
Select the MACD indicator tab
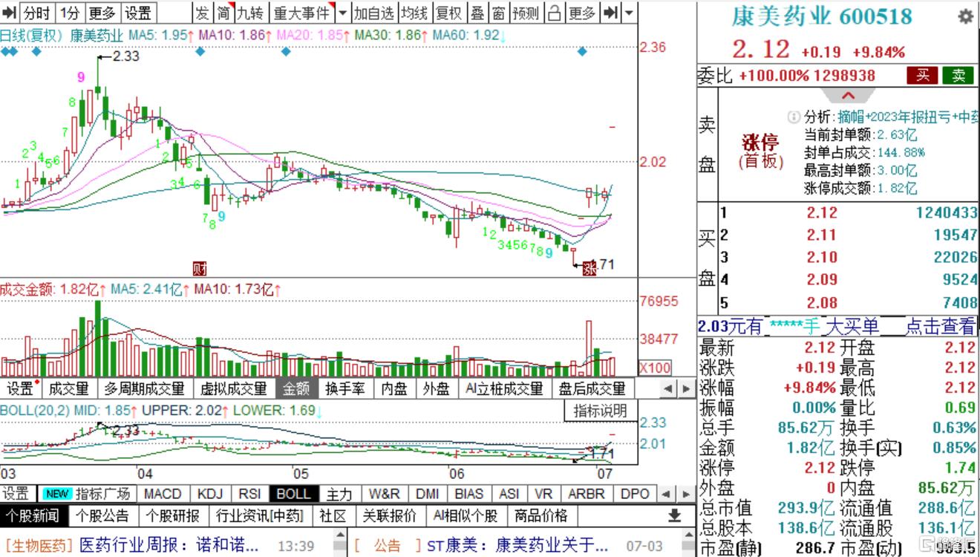(x=163, y=494)
